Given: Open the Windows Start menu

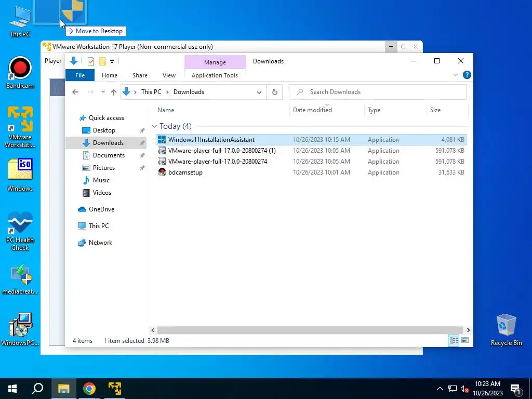Looking at the screenshot, I should (x=12, y=389).
